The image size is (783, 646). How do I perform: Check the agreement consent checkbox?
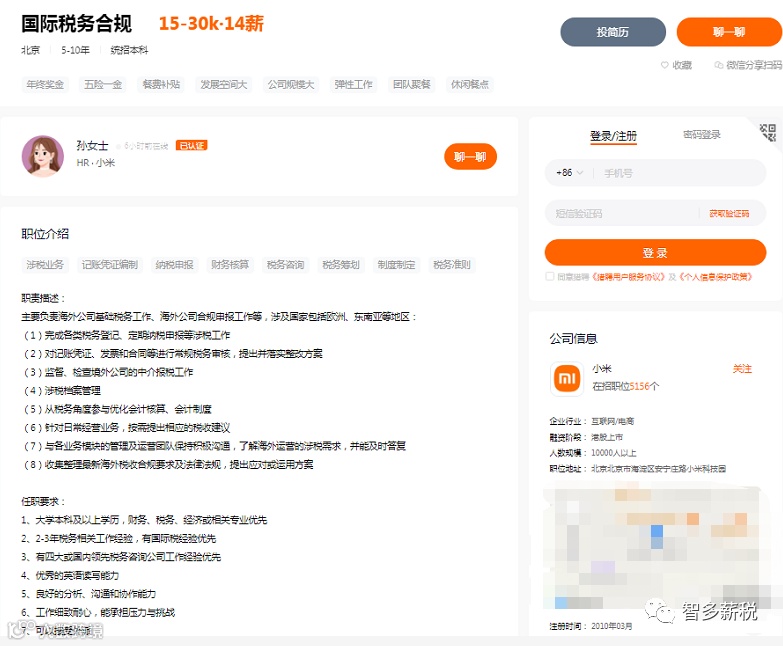(x=550, y=277)
